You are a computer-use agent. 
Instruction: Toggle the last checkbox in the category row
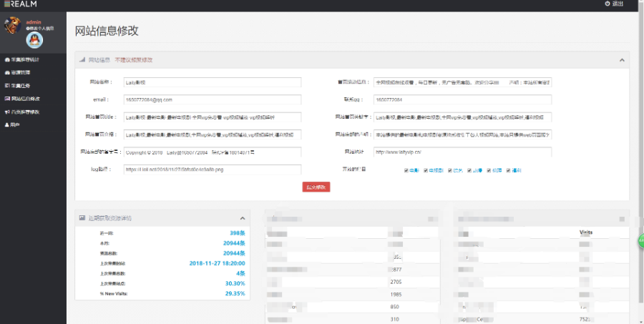click(x=509, y=170)
